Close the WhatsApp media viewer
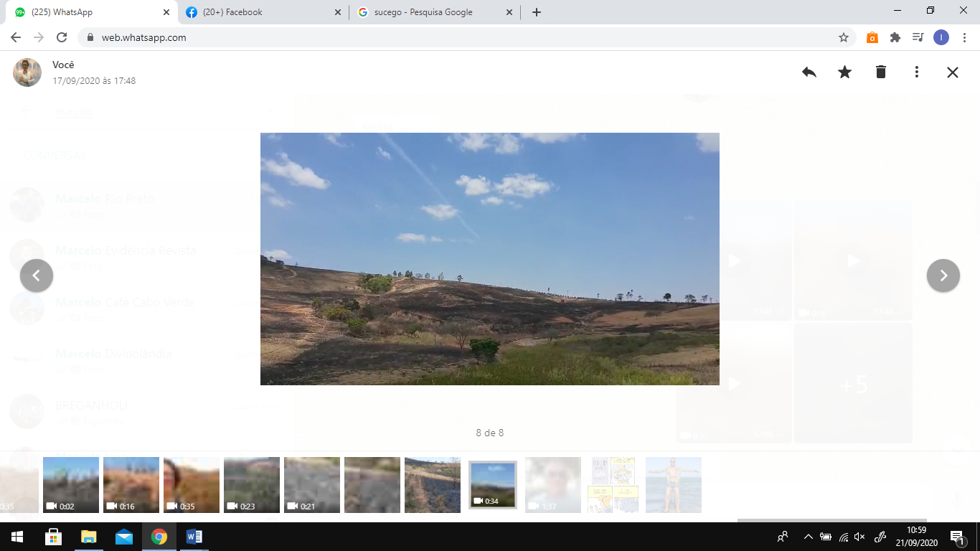This screenshot has height=551, width=980. click(953, 72)
